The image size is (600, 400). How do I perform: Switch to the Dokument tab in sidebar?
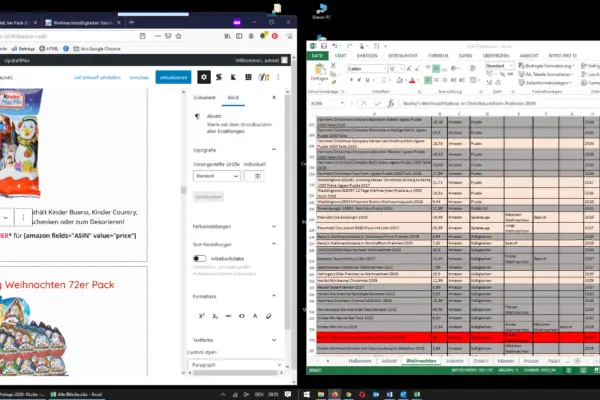click(204, 98)
